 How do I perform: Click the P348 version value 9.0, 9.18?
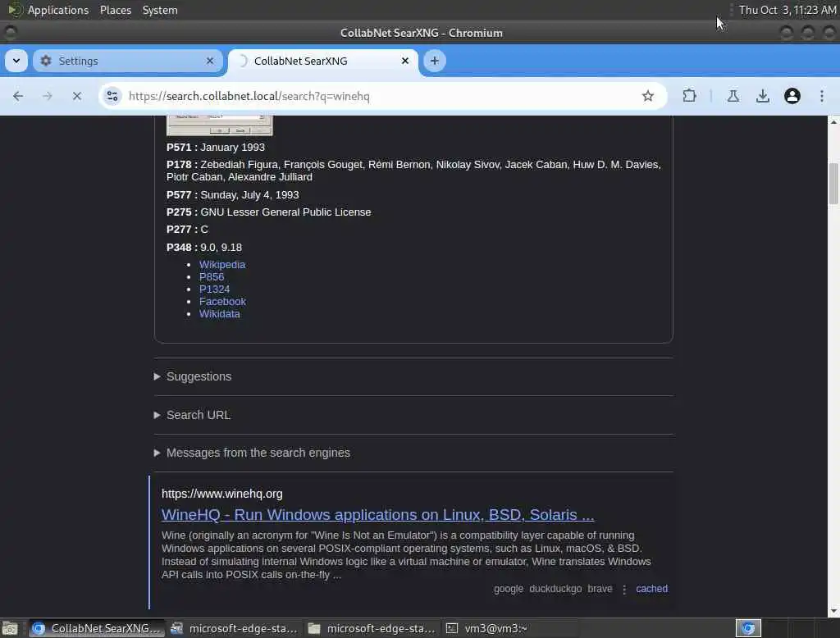(x=221, y=247)
